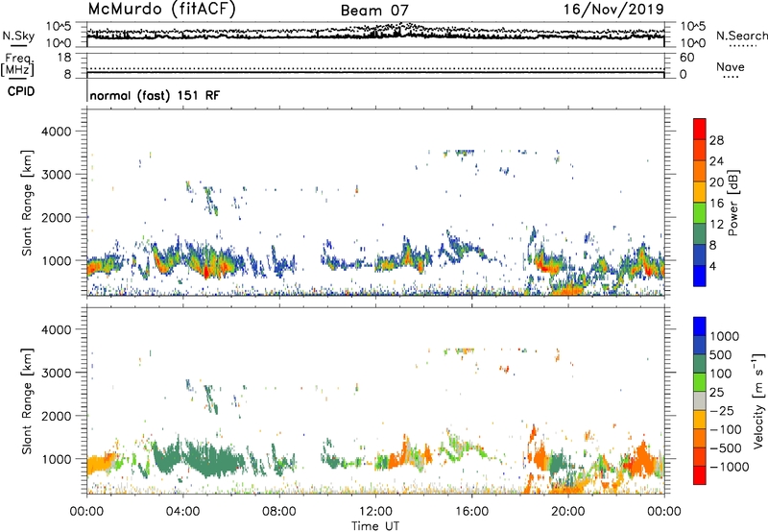768x532 pixels.
Task: Click the 28 dB colorbar value
Action: [x=716, y=140]
